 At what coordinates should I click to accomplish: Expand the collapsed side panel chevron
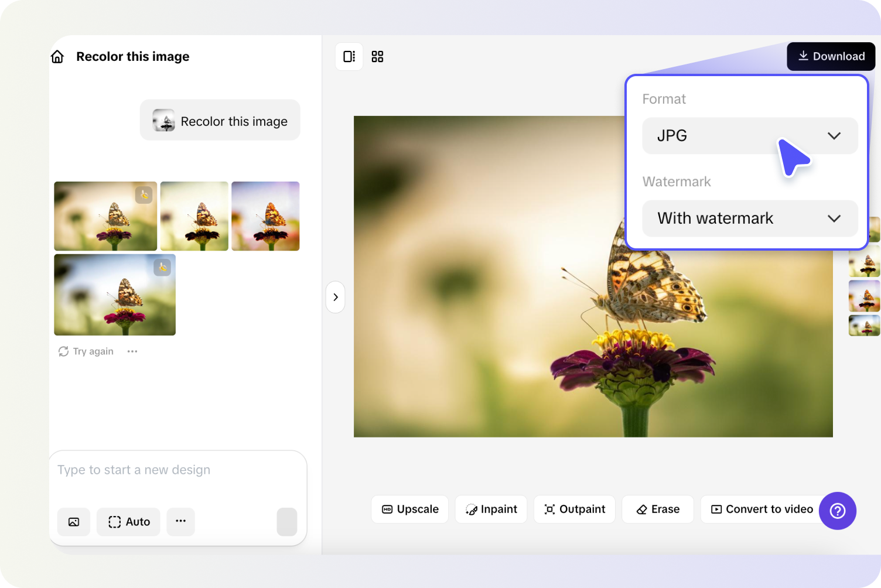335,297
